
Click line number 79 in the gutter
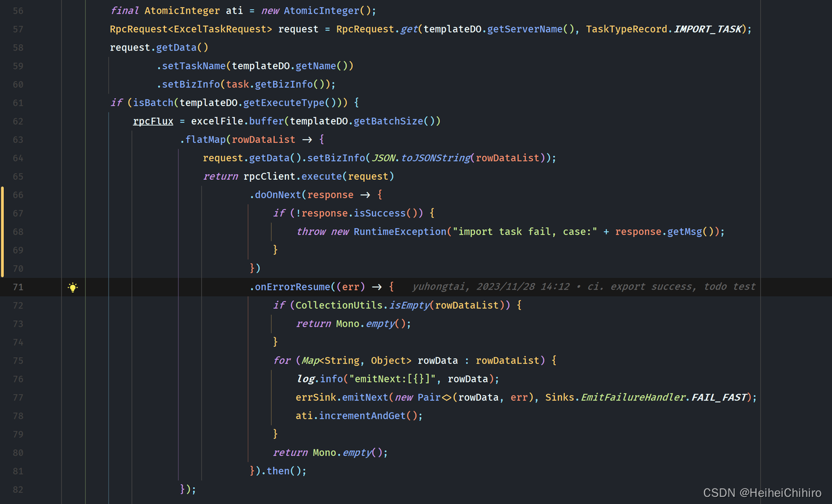pos(18,434)
